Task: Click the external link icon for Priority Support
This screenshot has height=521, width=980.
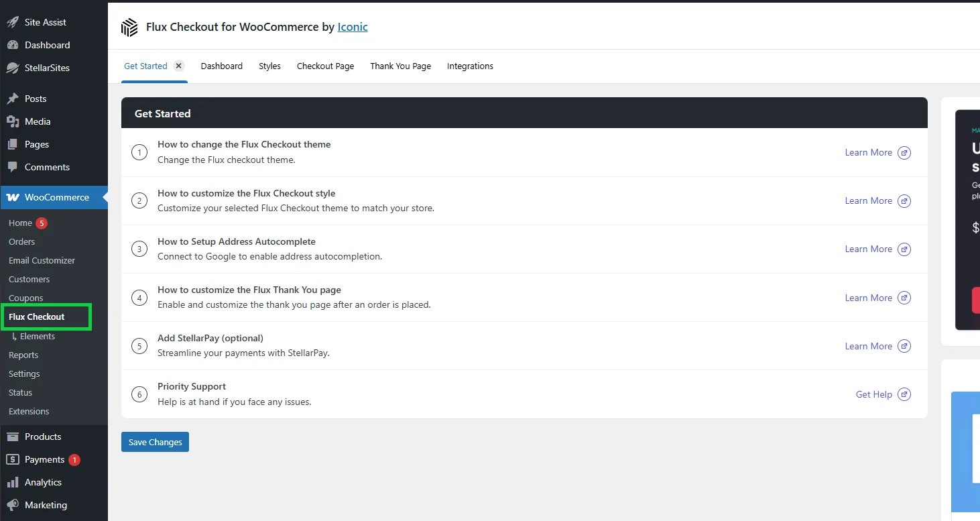Action: 904,394
